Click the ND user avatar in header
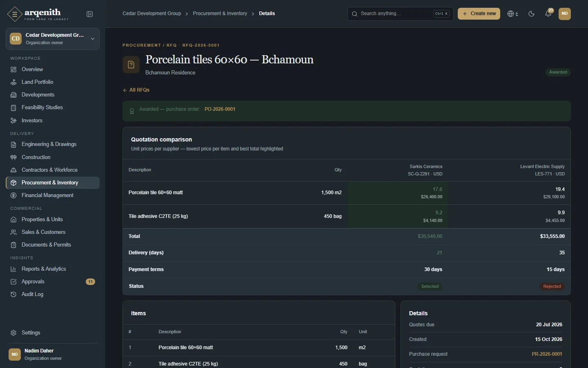This screenshot has width=588, height=368. (564, 13)
